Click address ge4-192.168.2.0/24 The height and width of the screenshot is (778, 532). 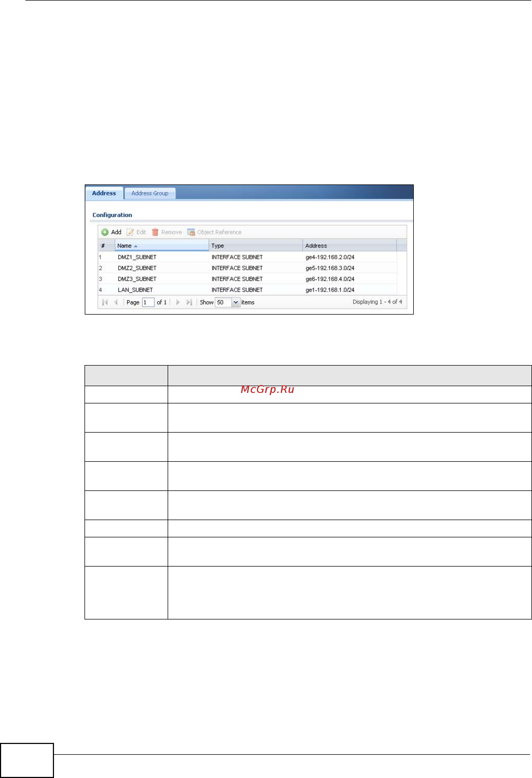330,257
